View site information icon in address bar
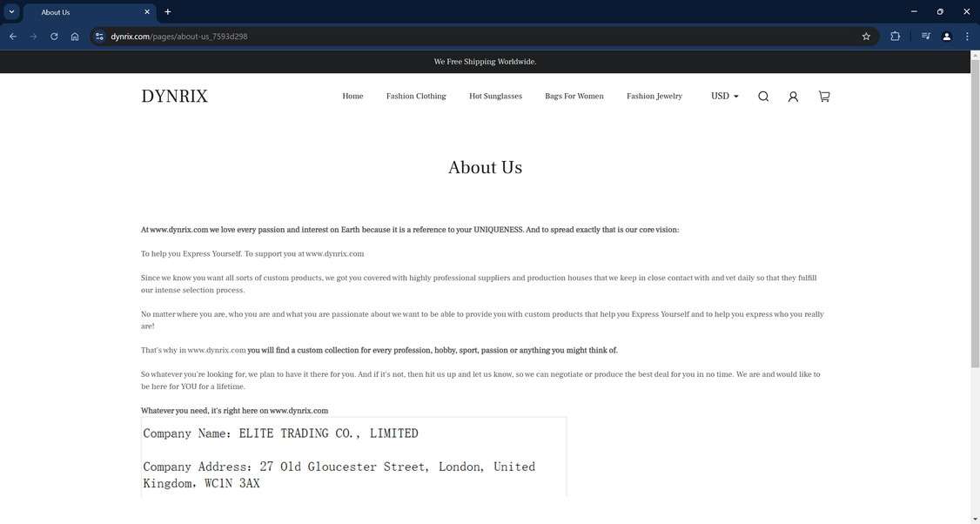 point(99,37)
